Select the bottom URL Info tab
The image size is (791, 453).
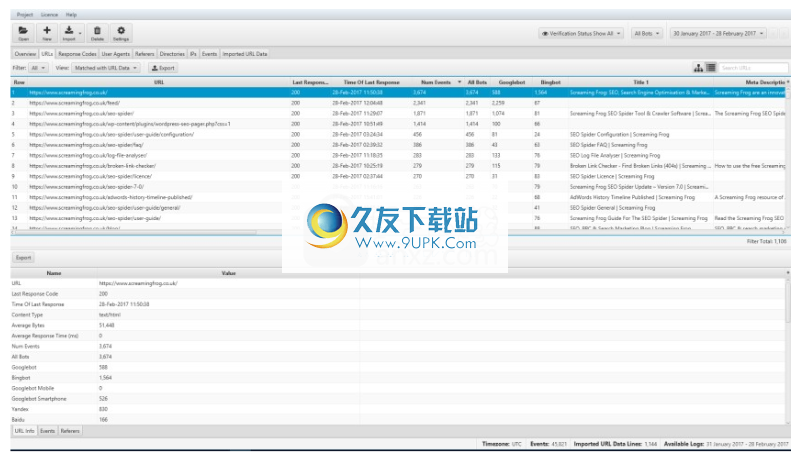coord(24,431)
